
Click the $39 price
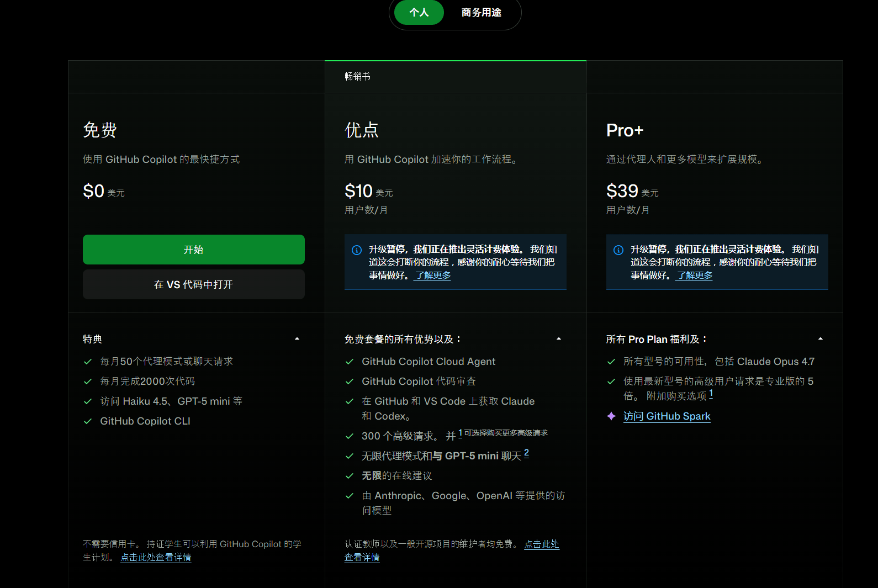pyautogui.click(x=622, y=191)
